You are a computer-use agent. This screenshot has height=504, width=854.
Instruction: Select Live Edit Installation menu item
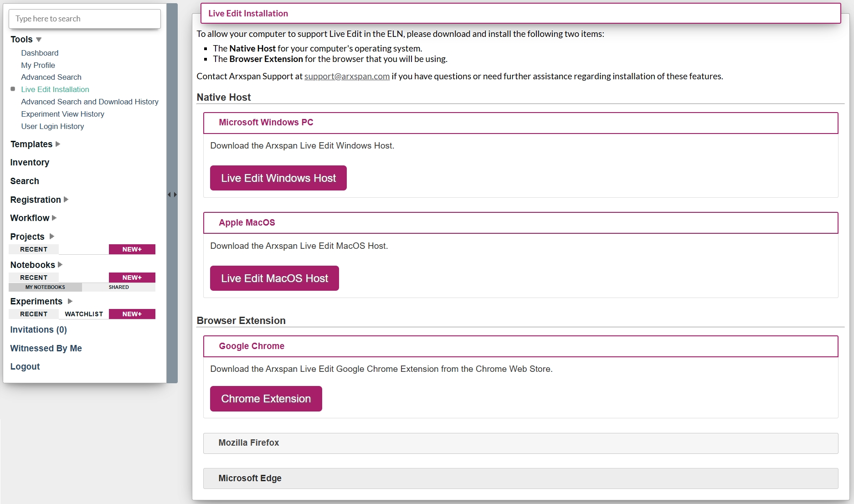point(55,89)
